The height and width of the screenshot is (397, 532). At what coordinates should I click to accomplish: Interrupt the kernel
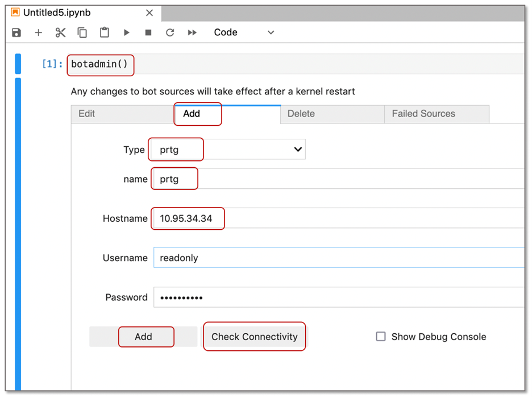(x=148, y=32)
